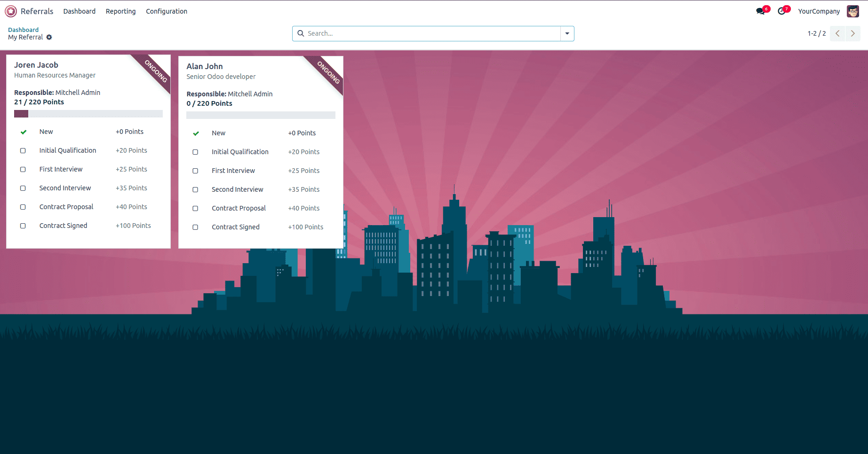The height and width of the screenshot is (454, 868).
Task: Click +100 Points in Alan John card
Action: 306,227
